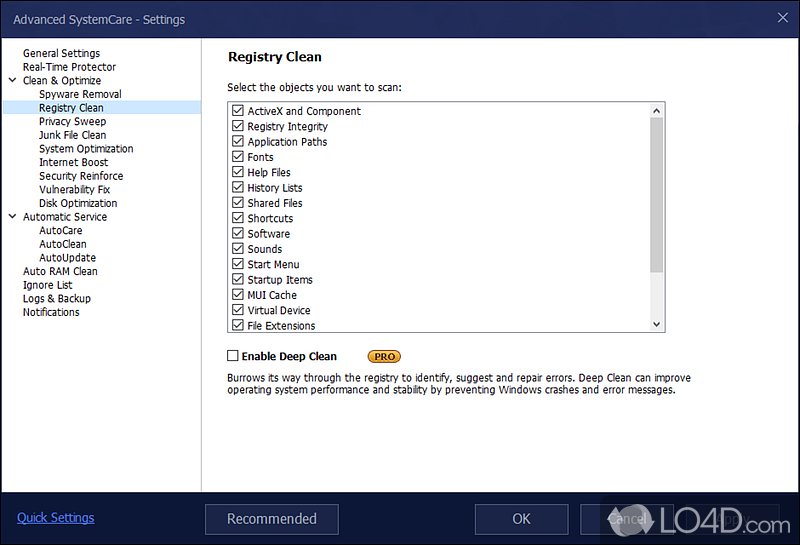The width and height of the screenshot is (800, 545).
Task: Toggle the Shortcuts scan checkbox
Action: (x=238, y=218)
